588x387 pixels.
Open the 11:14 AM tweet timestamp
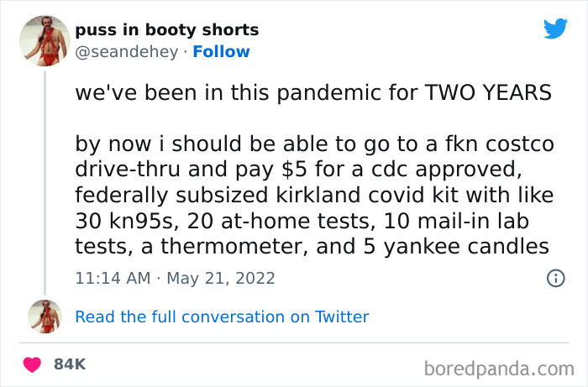click(113, 279)
